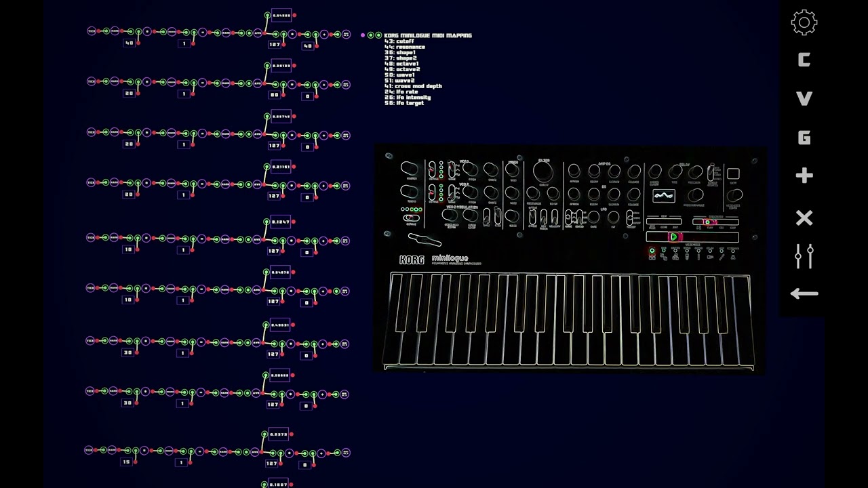Select MIDI output node ending the 0.04995 row
The width and height of the screenshot is (868, 488).
click(346, 34)
